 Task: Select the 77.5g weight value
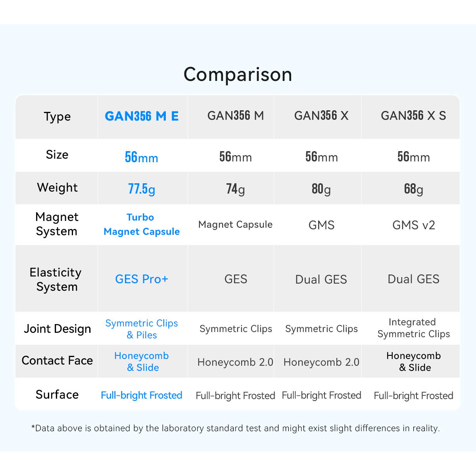[142, 189]
